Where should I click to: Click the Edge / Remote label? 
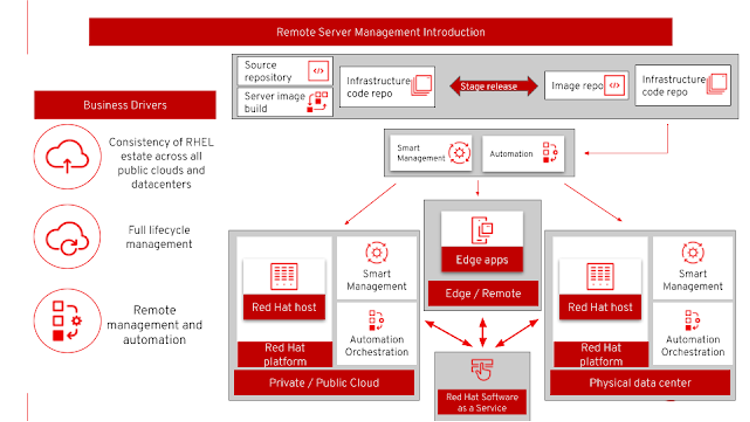click(x=483, y=293)
